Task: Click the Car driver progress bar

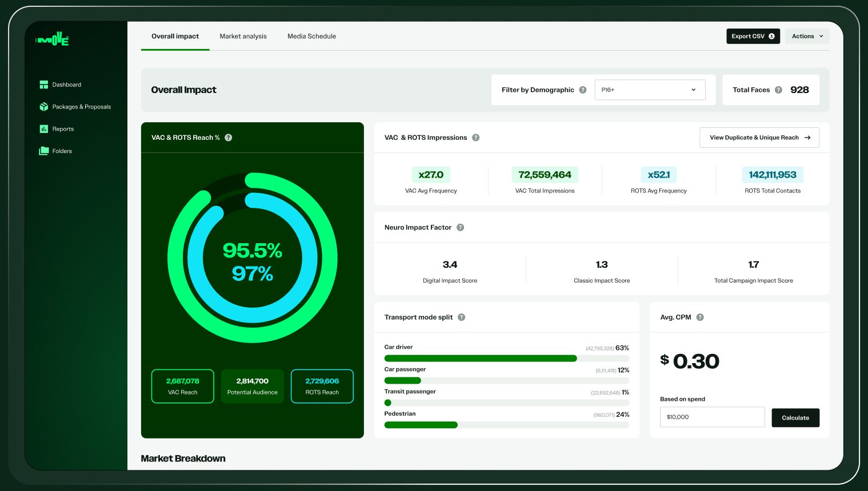Action: pos(506,359)
